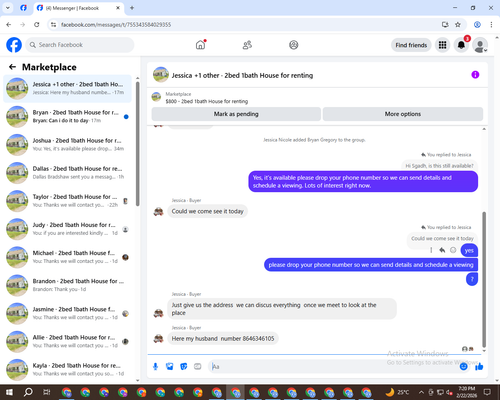Viewport: 500px width, 400px height.
Task: Open Windows taskbar search
Action: pos(28,392)
